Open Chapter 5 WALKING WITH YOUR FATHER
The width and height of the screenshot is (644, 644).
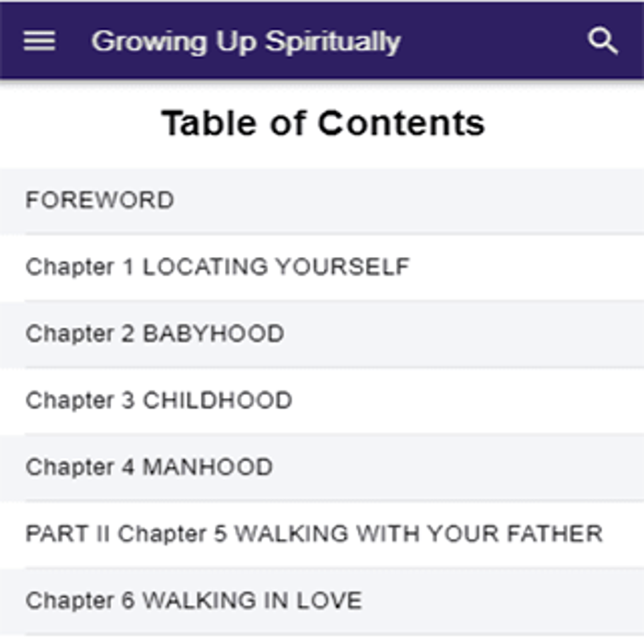point(322,534)
